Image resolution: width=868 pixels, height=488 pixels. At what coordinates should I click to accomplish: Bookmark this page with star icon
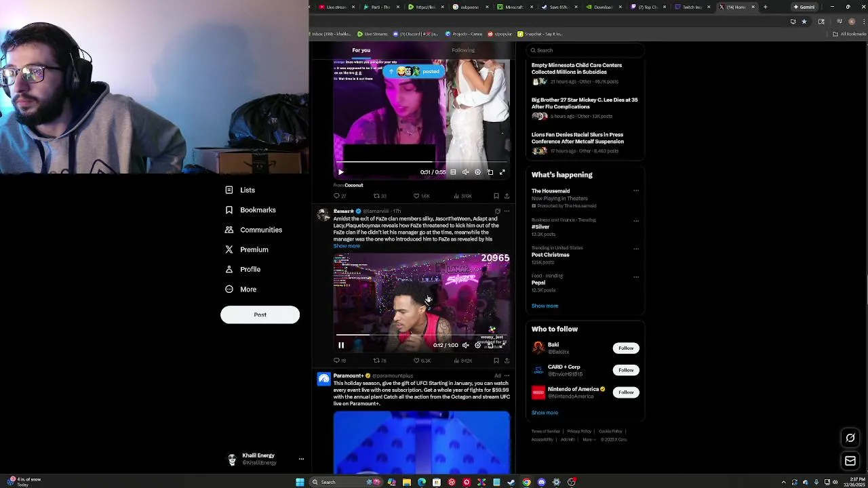click(804, 21)
